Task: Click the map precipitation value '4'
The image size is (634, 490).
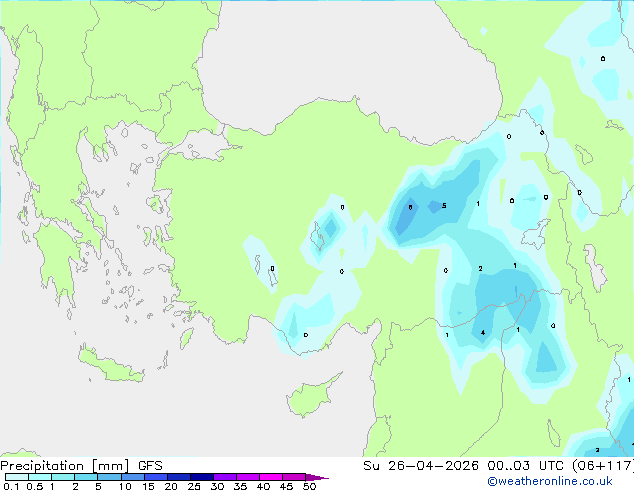Action: pos(483,333)
